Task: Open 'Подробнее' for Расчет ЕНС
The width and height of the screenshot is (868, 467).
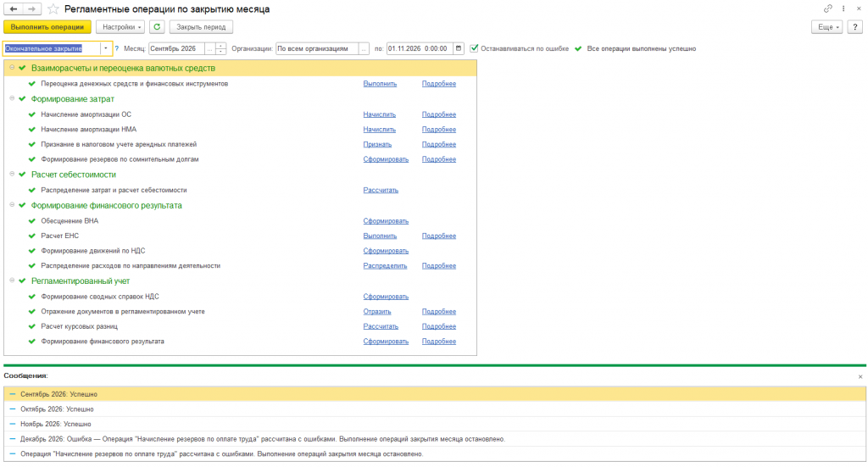Action: click(439, 236)
